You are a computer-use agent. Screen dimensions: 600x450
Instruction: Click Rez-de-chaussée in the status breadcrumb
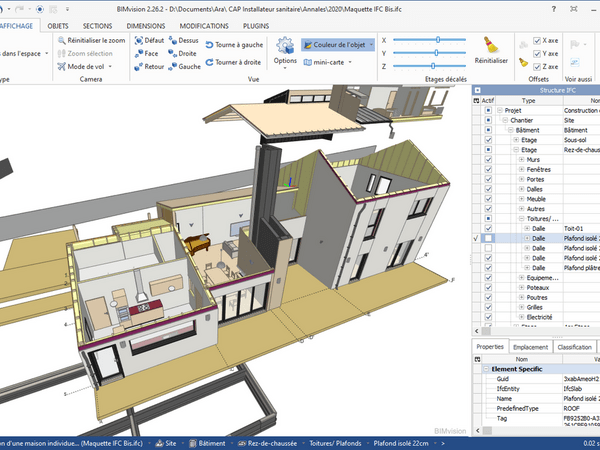pyautogui.click(x=273, y=442)
